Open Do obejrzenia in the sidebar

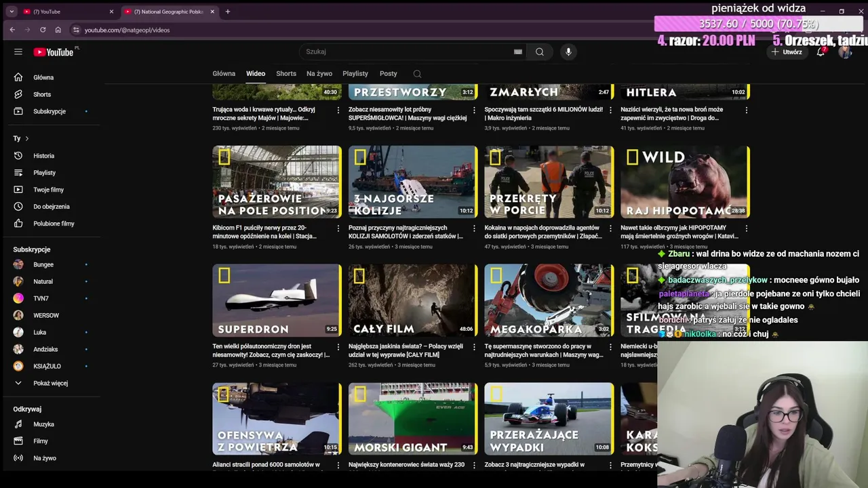52,207
